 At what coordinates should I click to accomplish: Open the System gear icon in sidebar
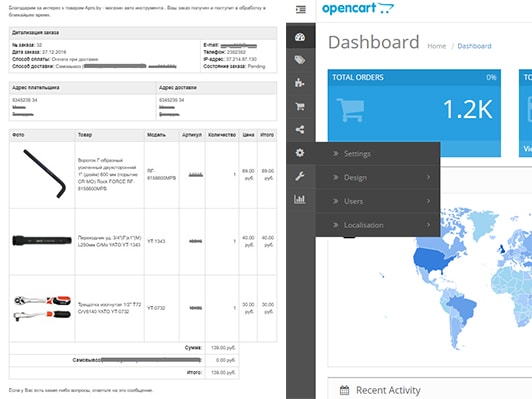pyautogui.click(x=300, y=153)
